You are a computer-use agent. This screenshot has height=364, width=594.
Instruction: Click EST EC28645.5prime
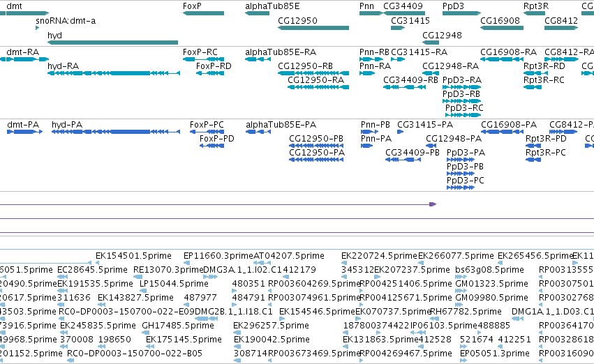pos(92,270)
